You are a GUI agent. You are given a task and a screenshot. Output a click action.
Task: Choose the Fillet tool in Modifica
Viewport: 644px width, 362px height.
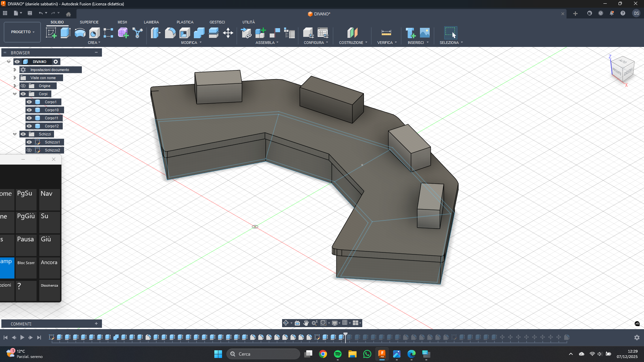(170, 33)
